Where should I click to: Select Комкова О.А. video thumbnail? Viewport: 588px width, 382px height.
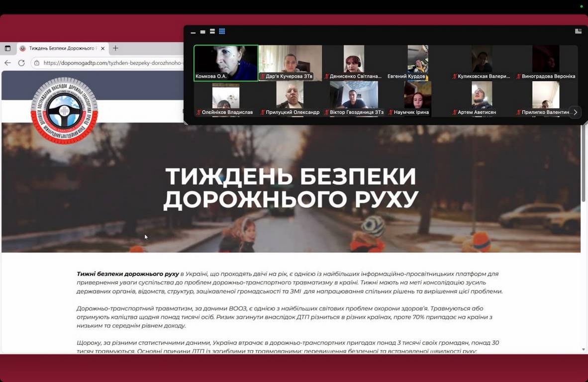[x=226, y=63]
